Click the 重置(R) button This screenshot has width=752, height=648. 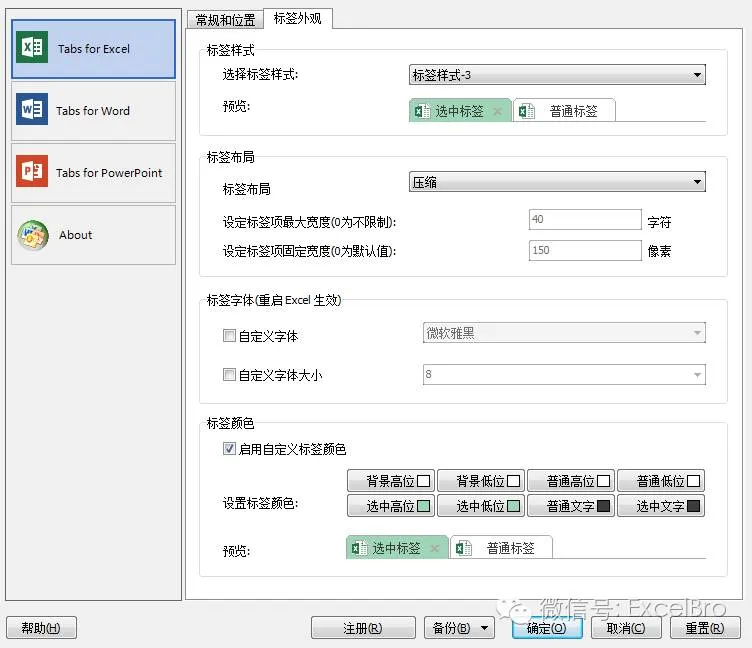coord(705,628)
